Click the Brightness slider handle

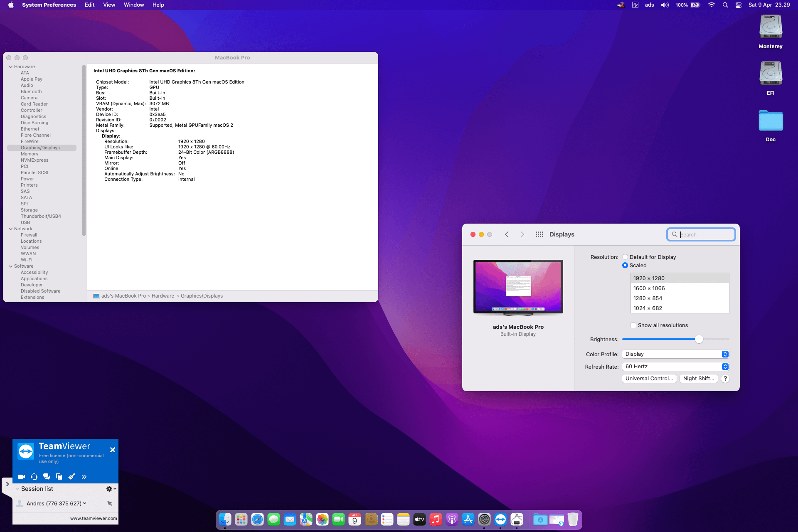point(699,340)
